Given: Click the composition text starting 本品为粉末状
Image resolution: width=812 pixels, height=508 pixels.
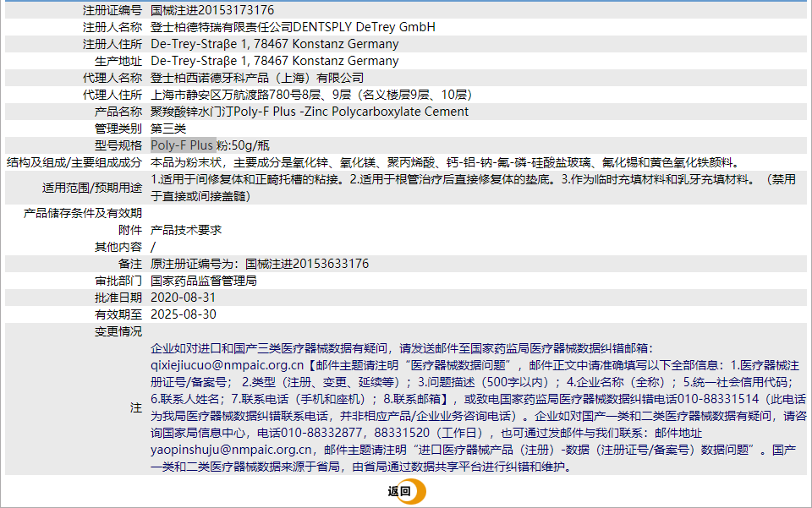Looking at the screenshot, I should (445, 162).
